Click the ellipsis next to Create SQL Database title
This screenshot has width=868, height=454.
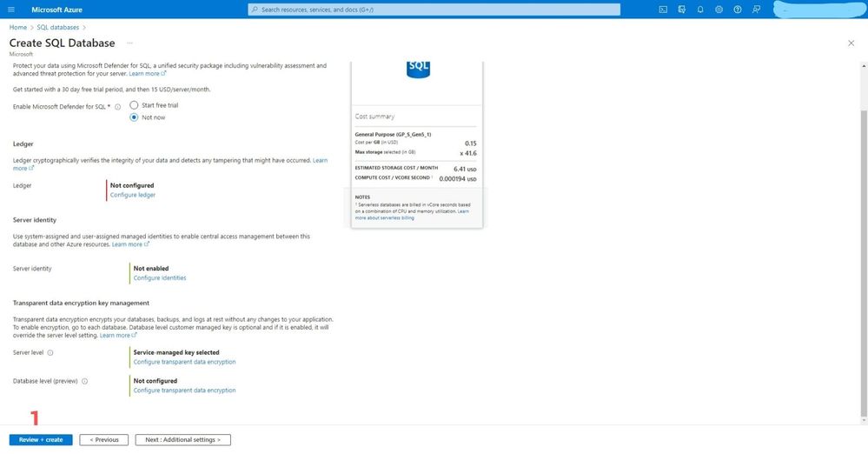coord(129,43)
